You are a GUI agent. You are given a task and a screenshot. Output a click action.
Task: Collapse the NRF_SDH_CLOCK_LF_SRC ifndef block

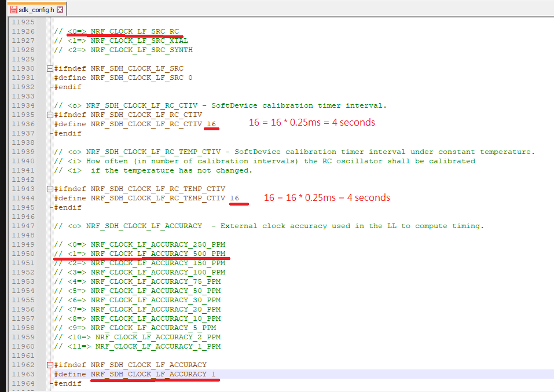click(50, 68)
